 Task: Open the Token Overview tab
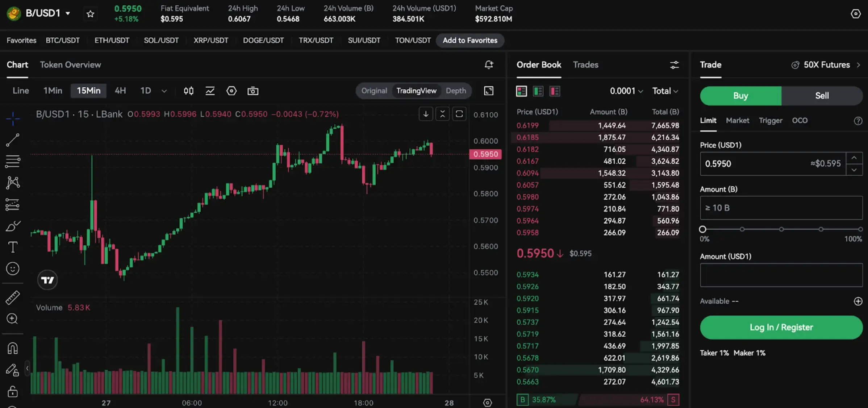(x=70, y=65)
